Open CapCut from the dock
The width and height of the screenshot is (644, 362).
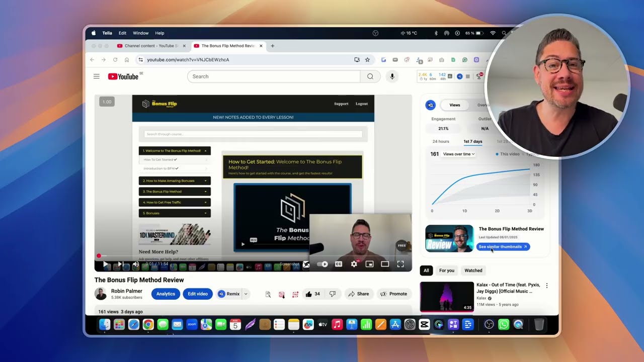[x=424, y=325]
